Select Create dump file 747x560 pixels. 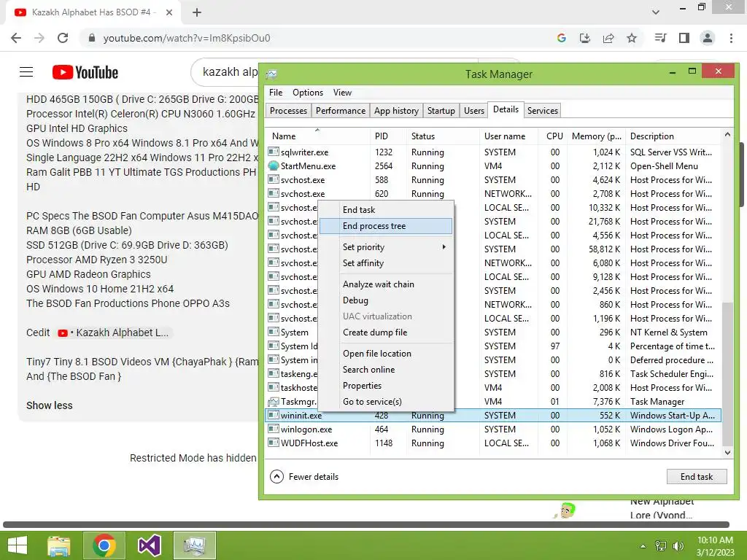386,332
